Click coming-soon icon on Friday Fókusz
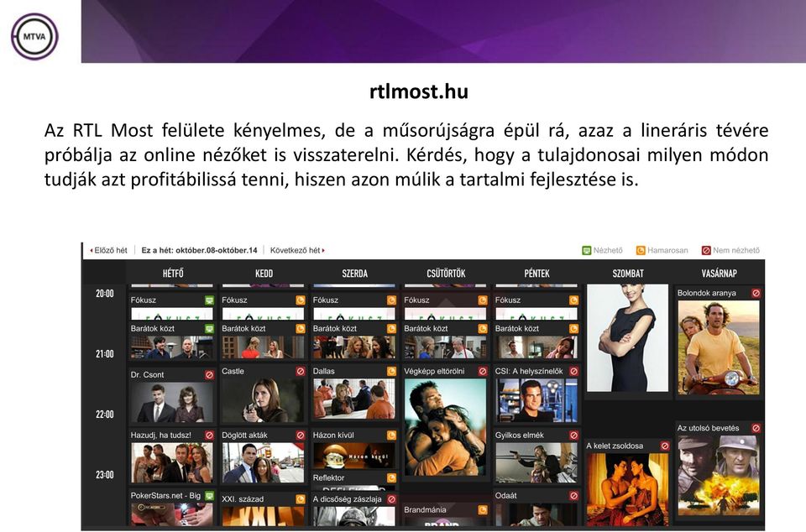Image resolution: width=806 pixels, height=532 pixels. click(x=573, y=300)
